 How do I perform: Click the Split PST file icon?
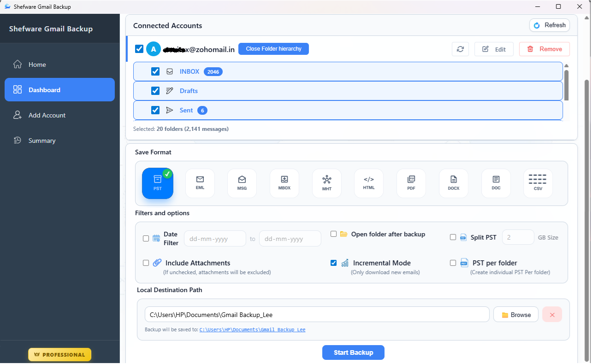point(464,237)
